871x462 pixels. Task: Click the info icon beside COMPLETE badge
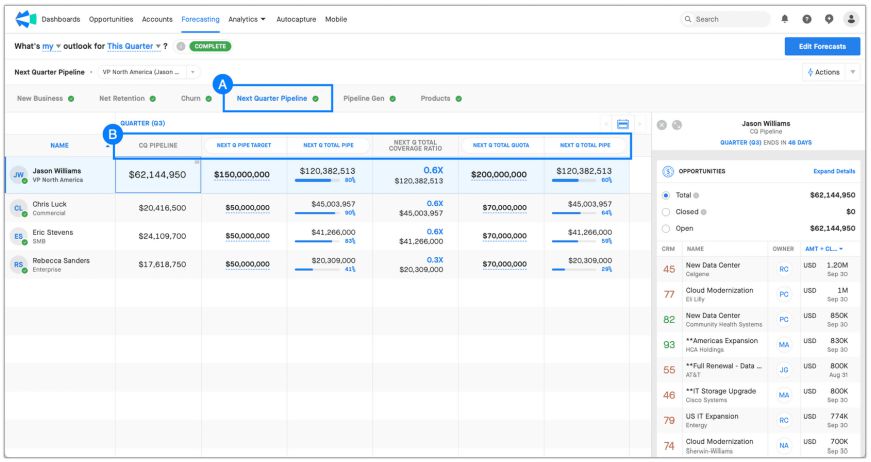181,46
